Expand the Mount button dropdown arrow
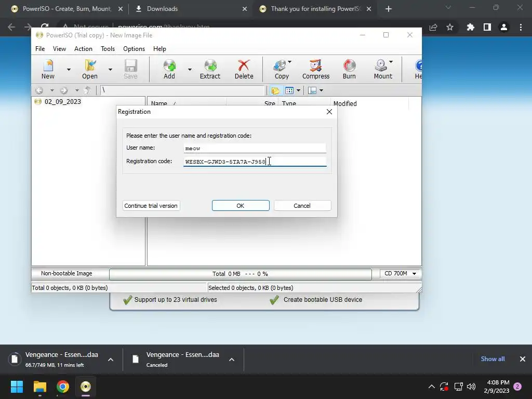Screen dimensions: 532x399 391,62
